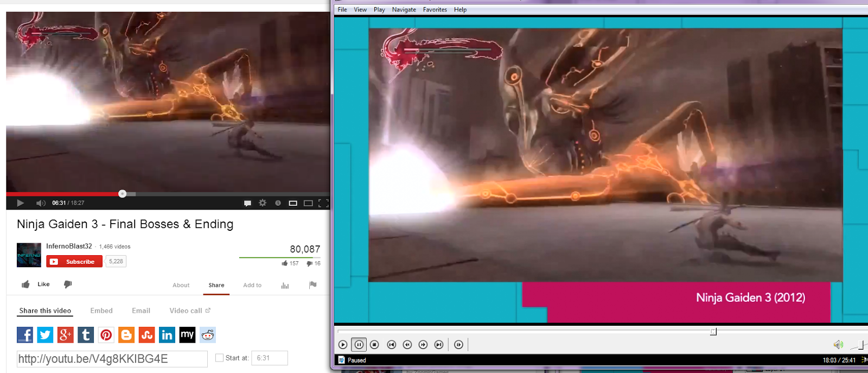Open the Embed sub-tab
This screenshot has width=868, height=373.
101,311
